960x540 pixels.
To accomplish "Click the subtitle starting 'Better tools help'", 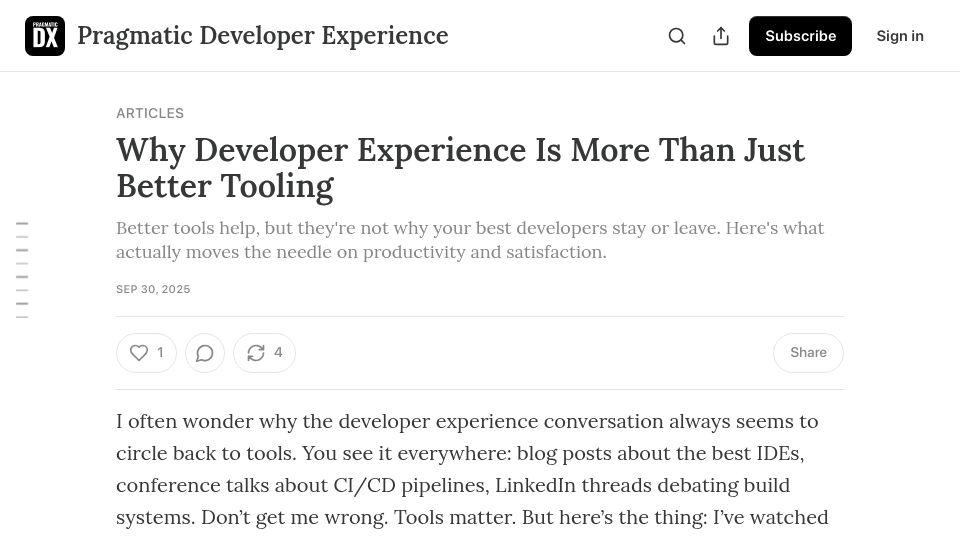I will pos(470,240).
